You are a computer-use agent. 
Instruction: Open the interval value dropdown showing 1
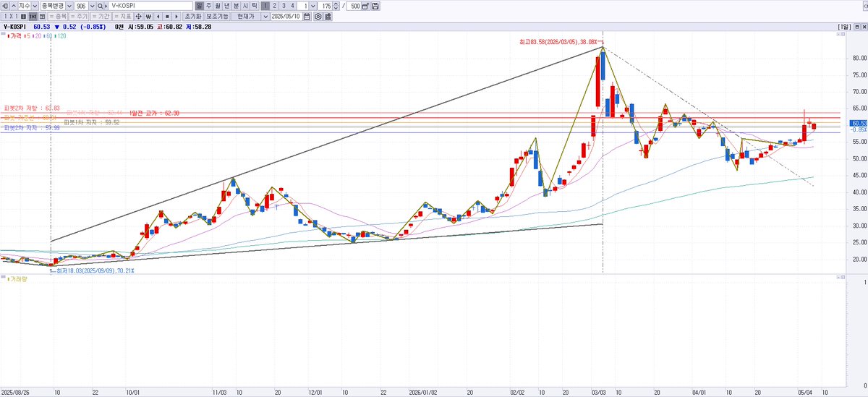click(x=312, y=6)
